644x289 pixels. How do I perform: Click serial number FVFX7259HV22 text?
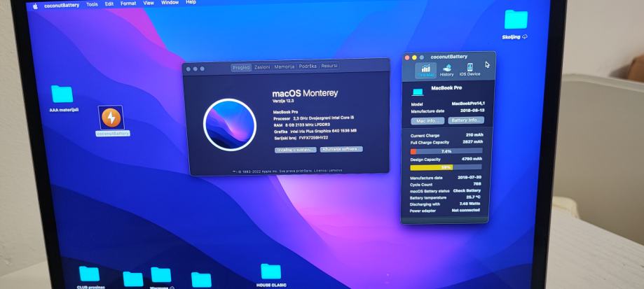tap(313, 138)
